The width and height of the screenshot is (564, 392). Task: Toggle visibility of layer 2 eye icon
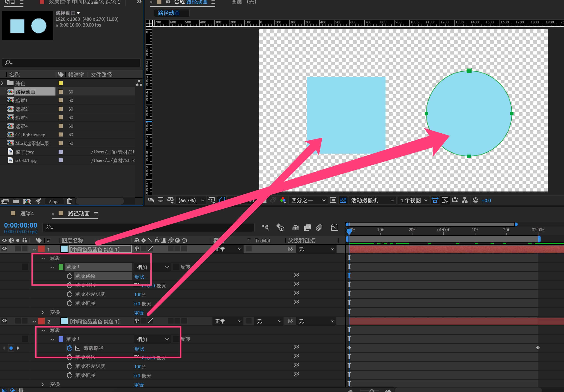5,321
